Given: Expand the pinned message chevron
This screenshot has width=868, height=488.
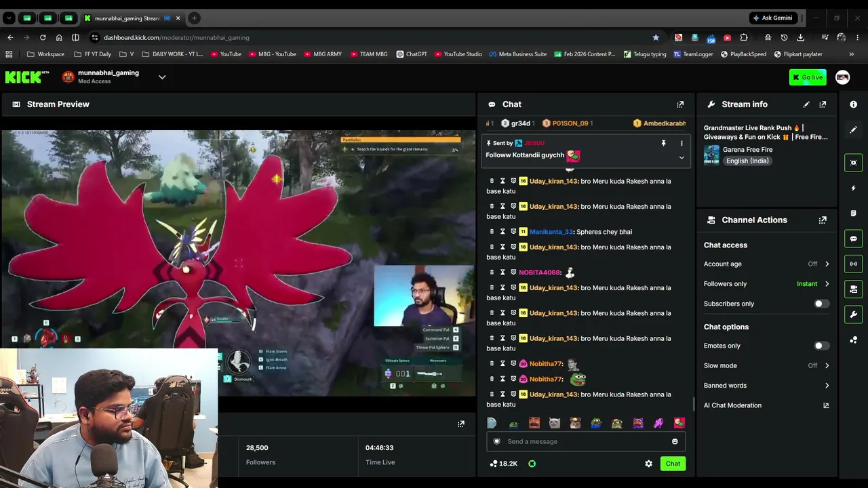Looking at the screenshot, I should 682,157.
